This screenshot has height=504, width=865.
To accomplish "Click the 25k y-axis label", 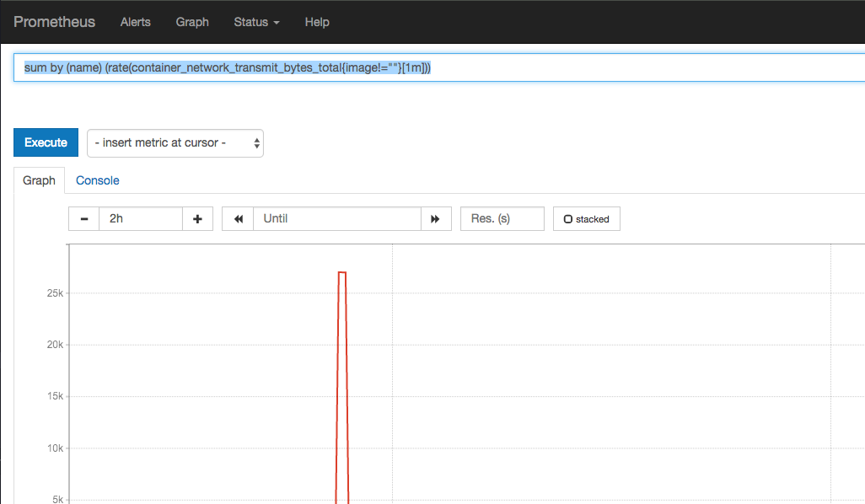I will point(55,293).
